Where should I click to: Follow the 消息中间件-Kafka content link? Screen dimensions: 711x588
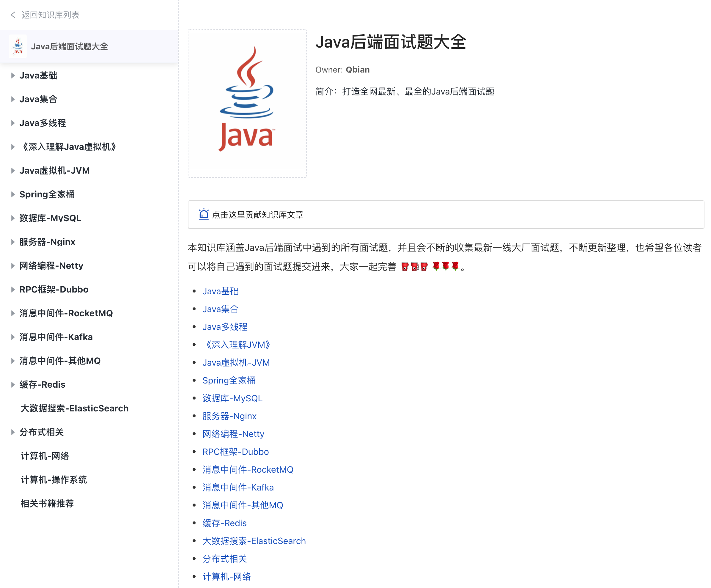pyautogui.click(x=238, y=487)
